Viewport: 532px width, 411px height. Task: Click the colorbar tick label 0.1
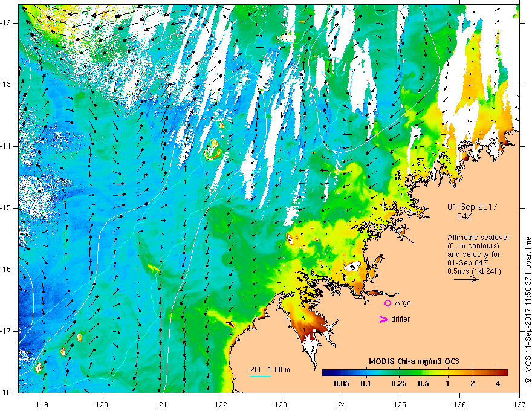[365, 384]
